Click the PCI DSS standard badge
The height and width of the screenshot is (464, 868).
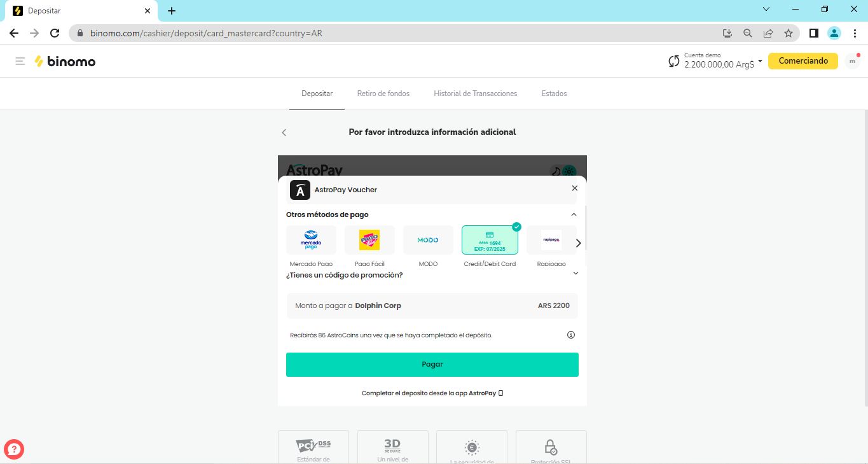coord(313,447)
